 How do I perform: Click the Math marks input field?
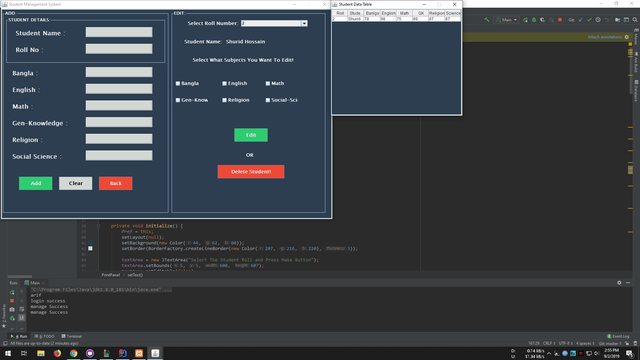[x=119, y=106]
